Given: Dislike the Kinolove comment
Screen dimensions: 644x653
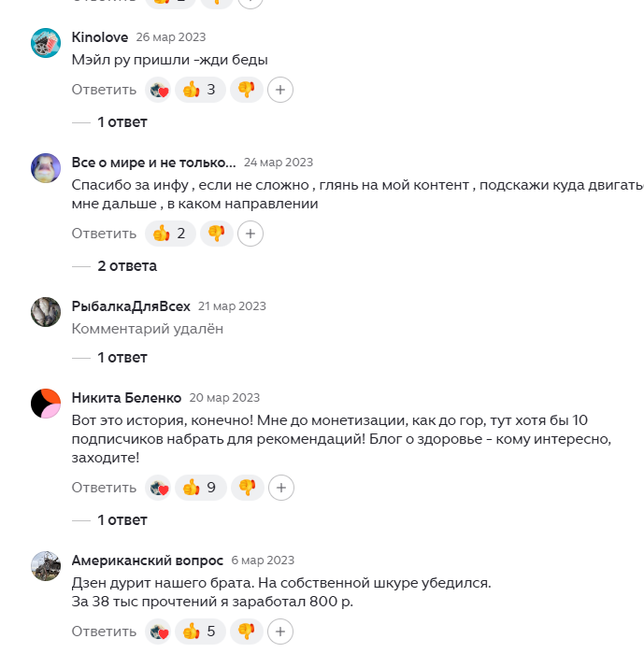Looking at the screenshot, I should click(247, 90).
